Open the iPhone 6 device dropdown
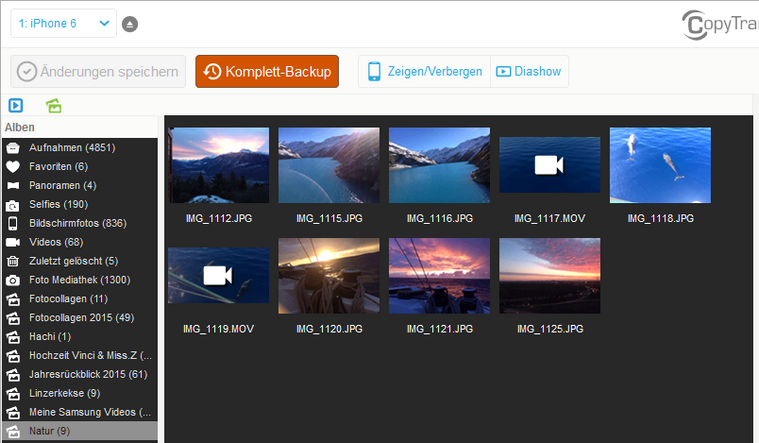Viewport: 759px width, 443px height. (x=63, y=23)
